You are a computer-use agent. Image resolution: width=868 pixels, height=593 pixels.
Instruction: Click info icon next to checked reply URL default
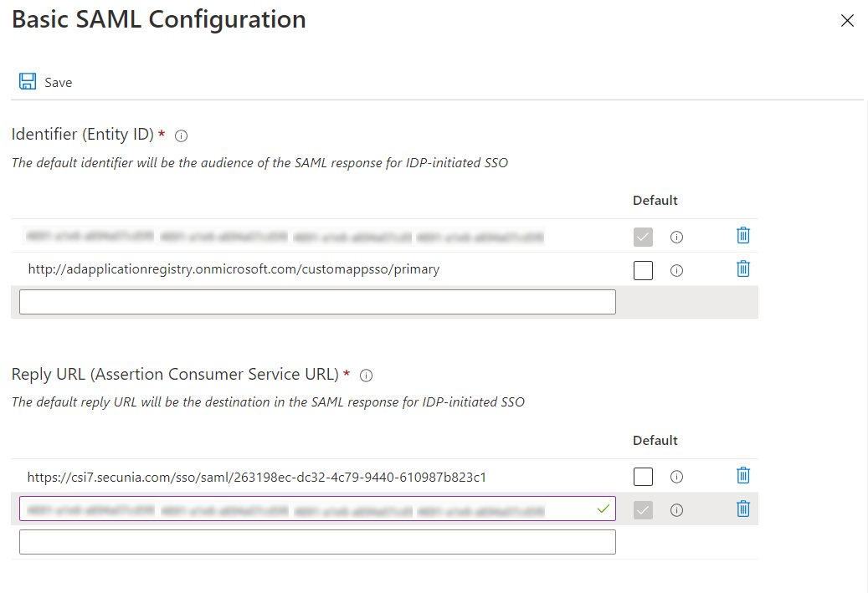click(677, 510)
